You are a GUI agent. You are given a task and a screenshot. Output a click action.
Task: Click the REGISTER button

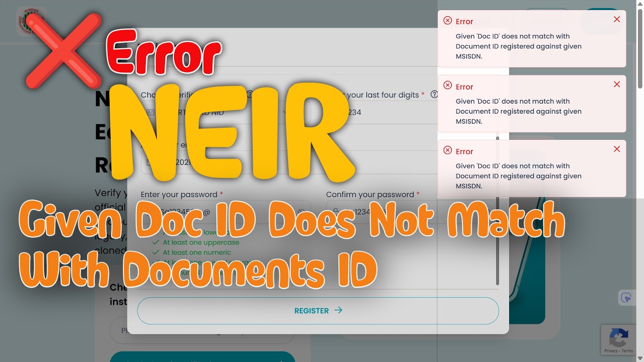tap(318, 311)
